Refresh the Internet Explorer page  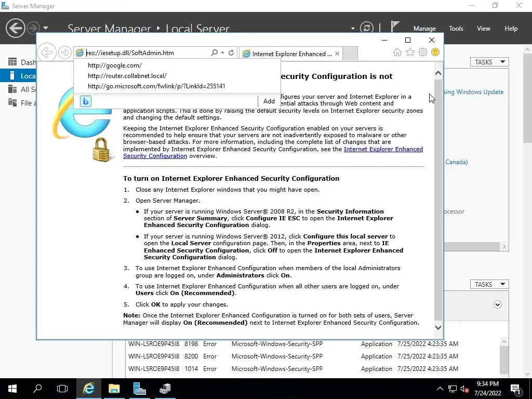pos(231,52)
